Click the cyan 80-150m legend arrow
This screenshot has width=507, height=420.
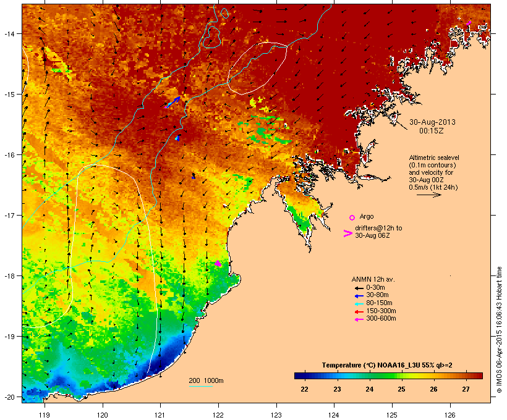coord(359,304)
